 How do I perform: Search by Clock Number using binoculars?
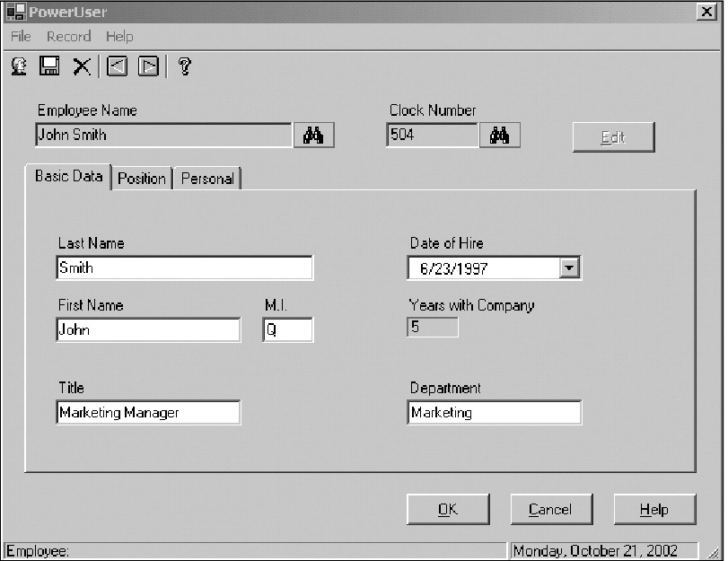(500, 136)
